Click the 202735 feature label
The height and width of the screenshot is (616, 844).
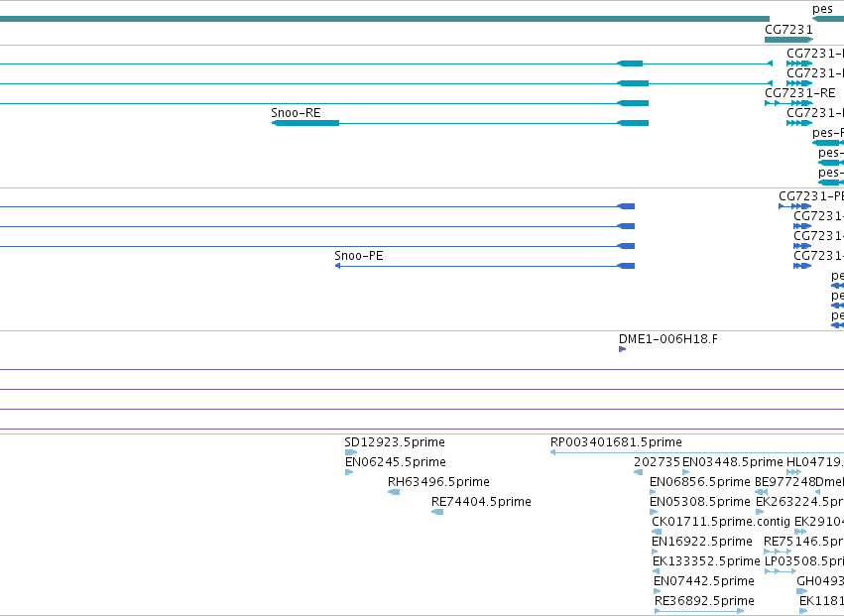pos(658,462)
